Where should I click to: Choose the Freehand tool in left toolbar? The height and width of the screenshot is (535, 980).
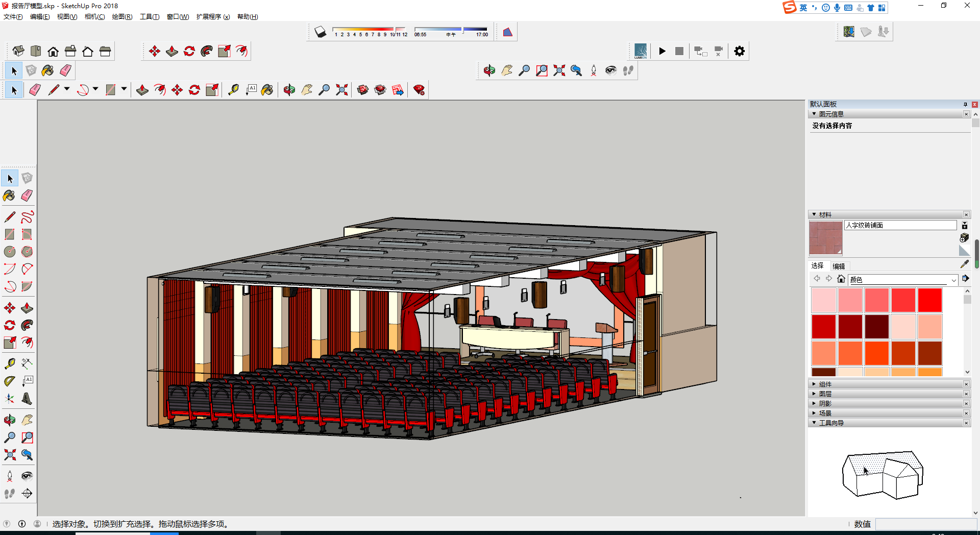[27, 217]
